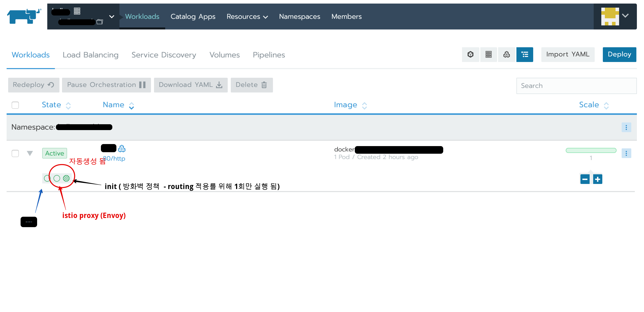Click into the Search field
This screenshot has height=312, width=644.
pos(576,86)
